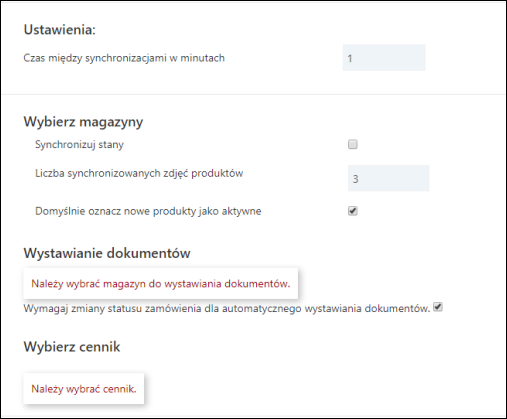Viewport: 507px width, 419px height.
Task: Click the synchronization interval minutes input field
Action: pos(384,58)
